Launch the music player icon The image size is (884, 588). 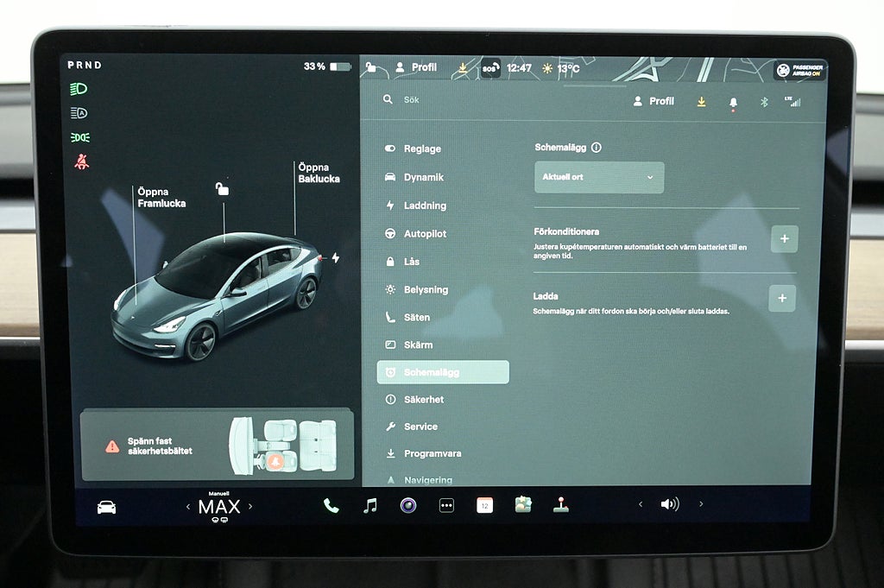click(x=369, y=505)
